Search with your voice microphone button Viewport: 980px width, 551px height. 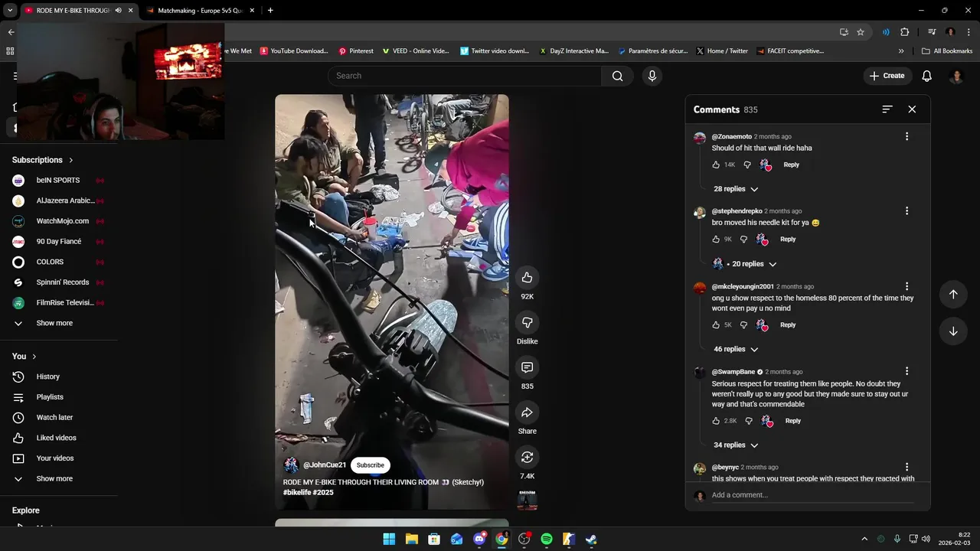tap(652, 76)
